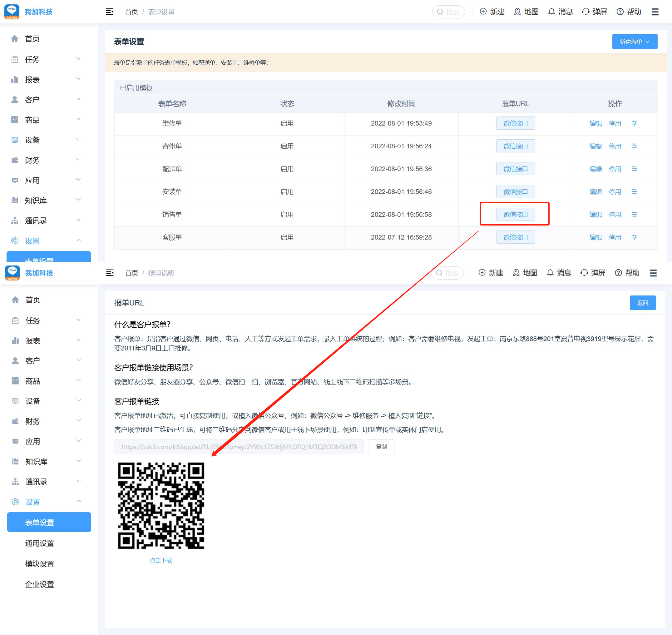
Task: Click the settings sliders icon in 维修单 row
Action: [634, 123]
